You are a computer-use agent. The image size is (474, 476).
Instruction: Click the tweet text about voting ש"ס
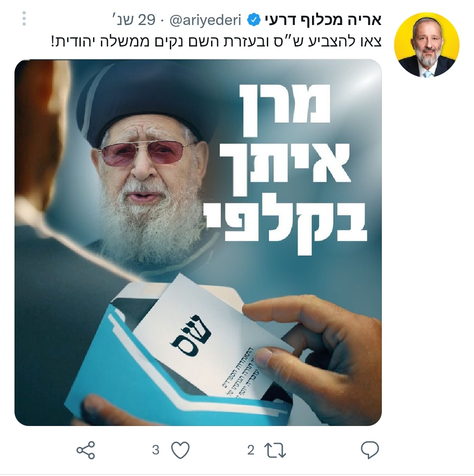click(216, 41)
